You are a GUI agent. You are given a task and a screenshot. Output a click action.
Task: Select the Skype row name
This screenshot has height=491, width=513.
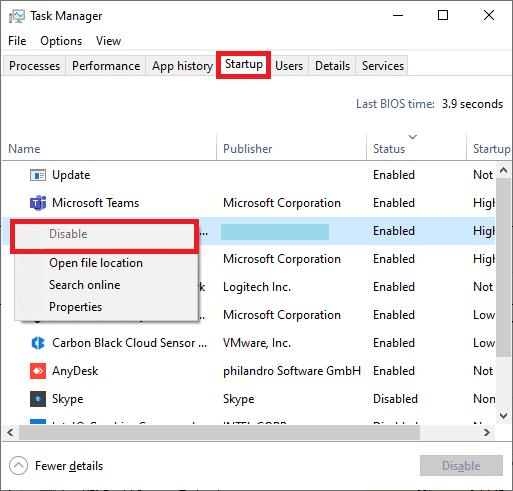68,399
